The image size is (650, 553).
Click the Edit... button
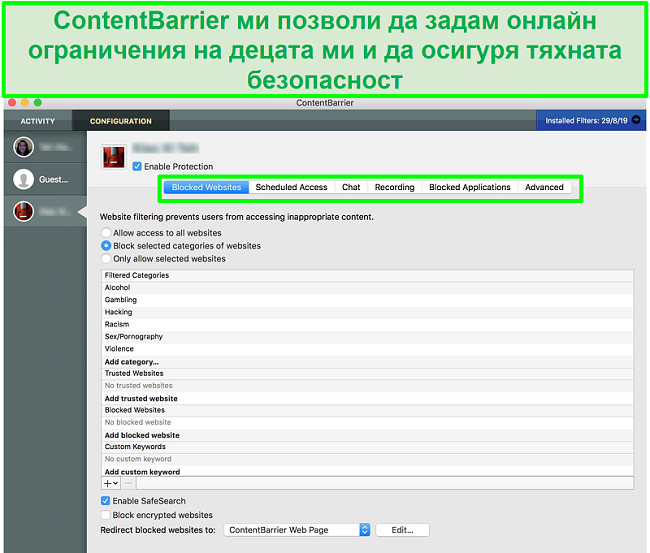[402, 530]
